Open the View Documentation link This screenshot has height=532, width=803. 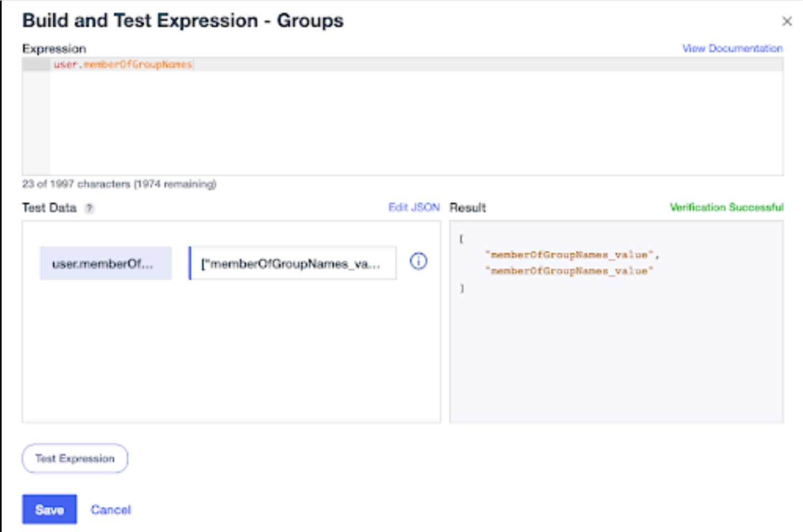[732, 48]
